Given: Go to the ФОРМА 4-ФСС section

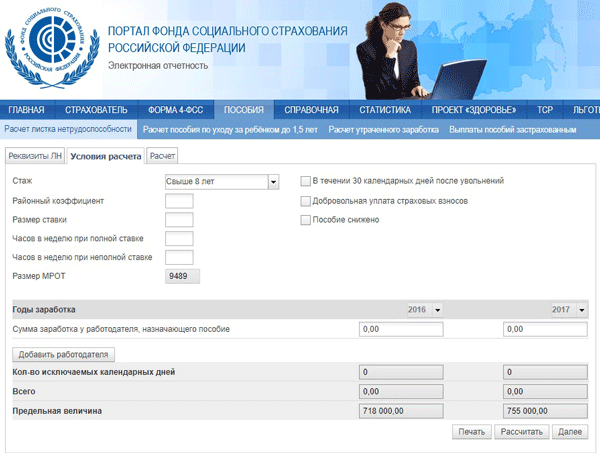Looking at the screenshot, I should click(x=174, y=110).
